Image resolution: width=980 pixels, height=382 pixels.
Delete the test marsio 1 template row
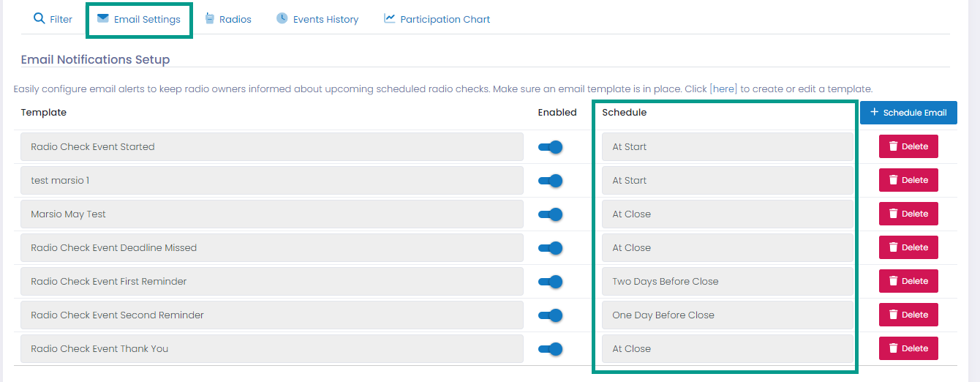pos(908,180)
